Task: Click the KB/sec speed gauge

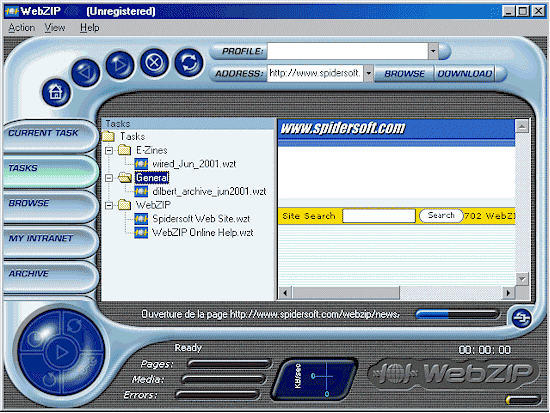Action: [314, 380]
